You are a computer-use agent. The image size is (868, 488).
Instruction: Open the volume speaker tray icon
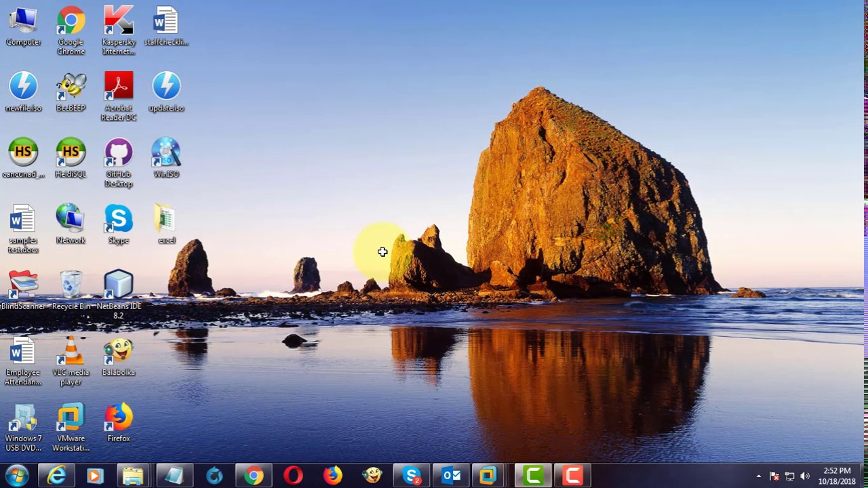804,476
